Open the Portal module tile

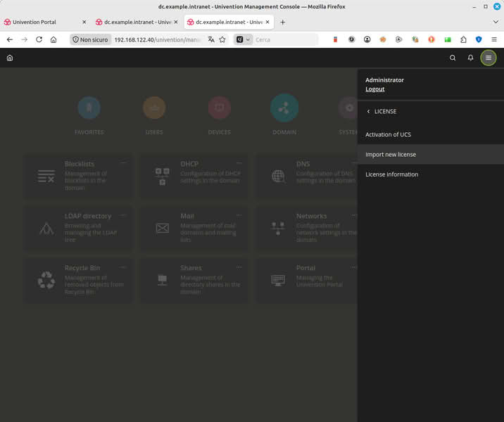(x=307, y=280)
